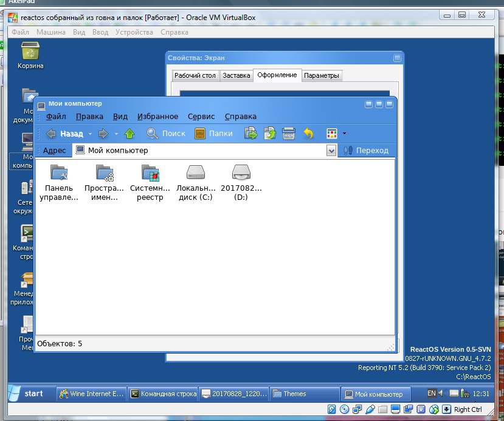Click the Переход go button
This screenshot has width=504, height=421.
[x=366, y=151]
